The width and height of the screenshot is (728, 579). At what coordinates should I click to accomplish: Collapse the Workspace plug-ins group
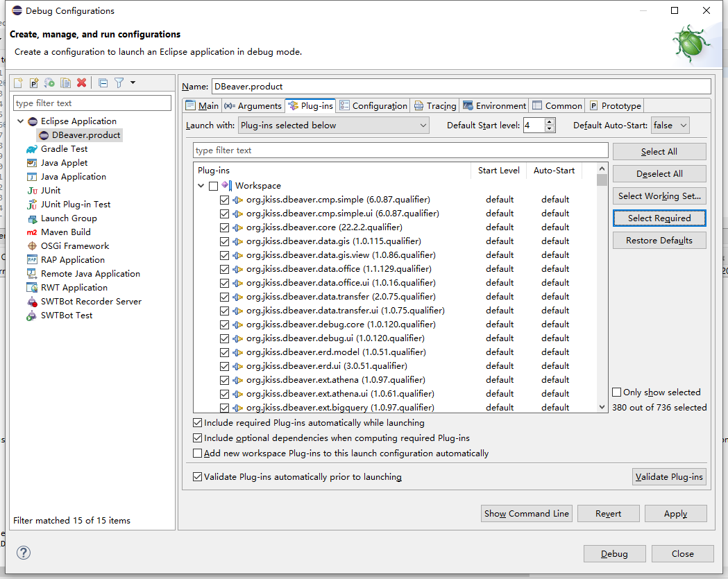tap(201, 186)
